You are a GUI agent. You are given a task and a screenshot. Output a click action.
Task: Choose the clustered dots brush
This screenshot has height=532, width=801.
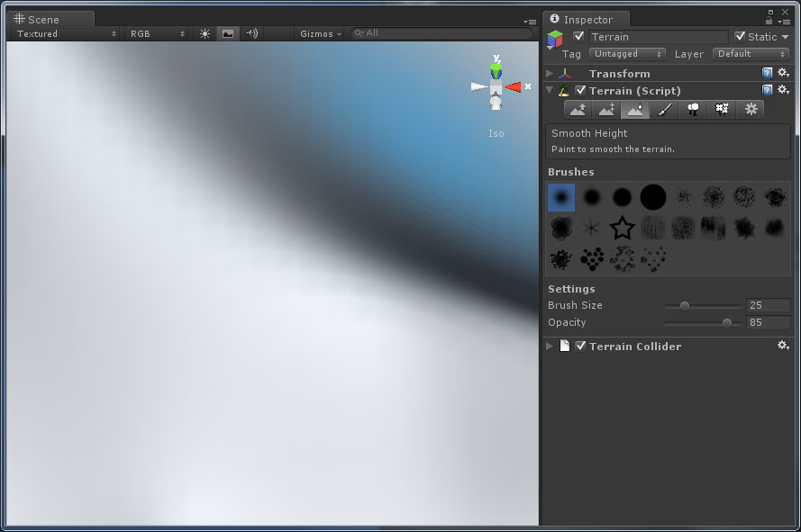point(592,259)
